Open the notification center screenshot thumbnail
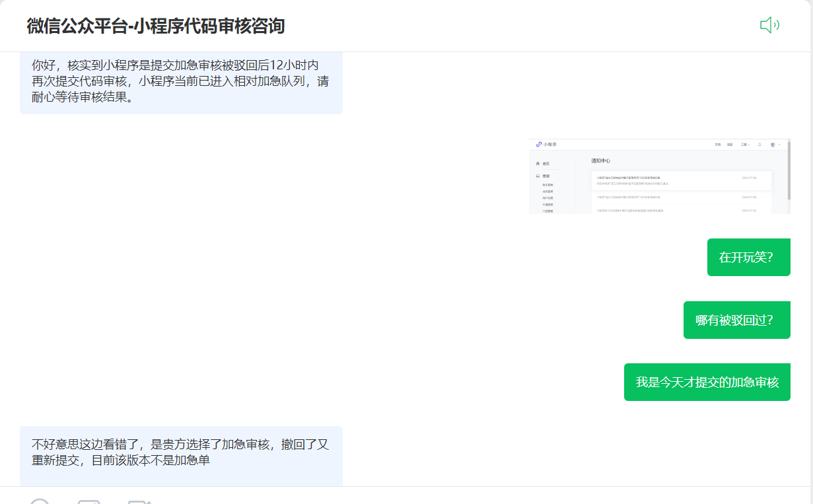Image resolution: width=813 pixels, height=504 pixels. click(x=659, y=176)
